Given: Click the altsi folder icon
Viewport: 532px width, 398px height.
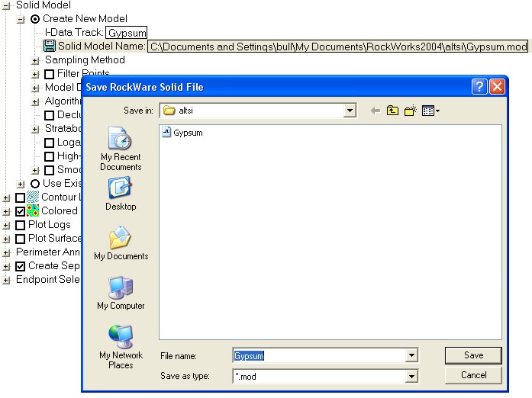Looking at the screenshot, I should click(169, 111).
